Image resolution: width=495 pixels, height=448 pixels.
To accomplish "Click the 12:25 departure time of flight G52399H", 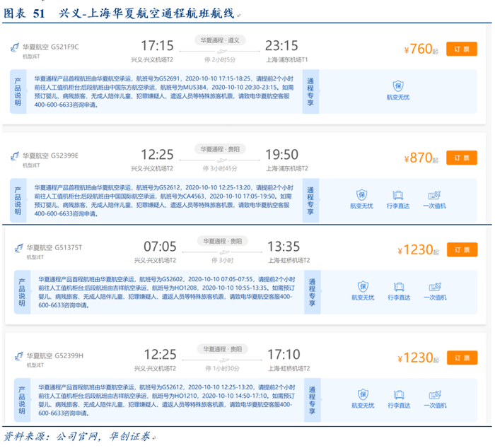I will click(160, 355).
